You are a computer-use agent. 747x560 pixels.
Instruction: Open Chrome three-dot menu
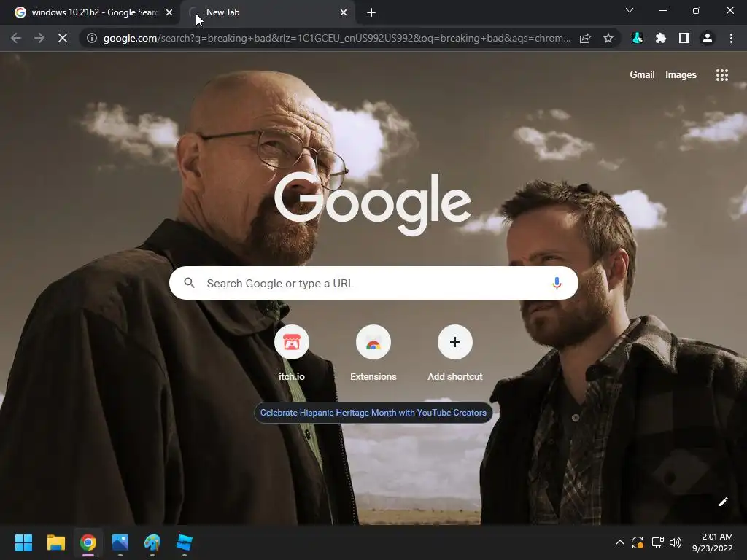point(731,38)
